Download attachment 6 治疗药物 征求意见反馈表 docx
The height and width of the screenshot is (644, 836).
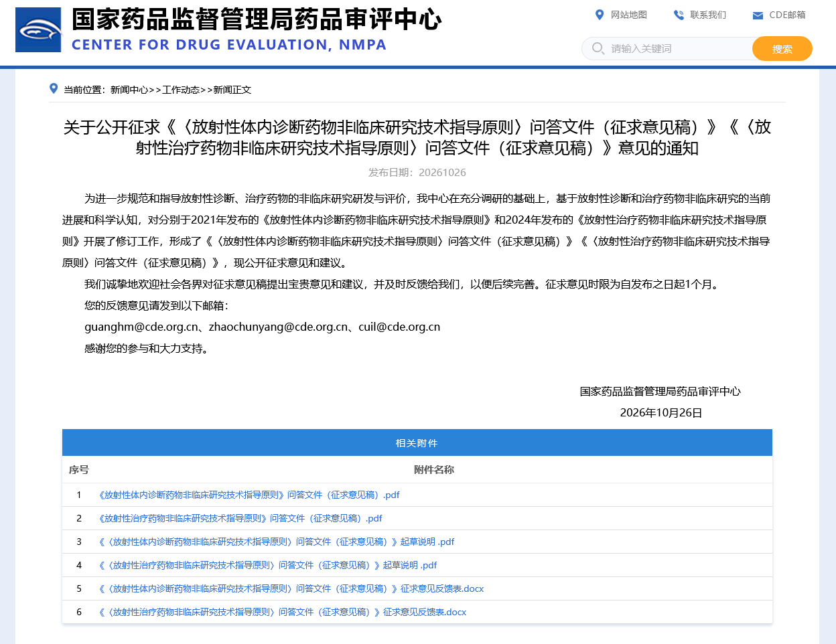point(283,612)
